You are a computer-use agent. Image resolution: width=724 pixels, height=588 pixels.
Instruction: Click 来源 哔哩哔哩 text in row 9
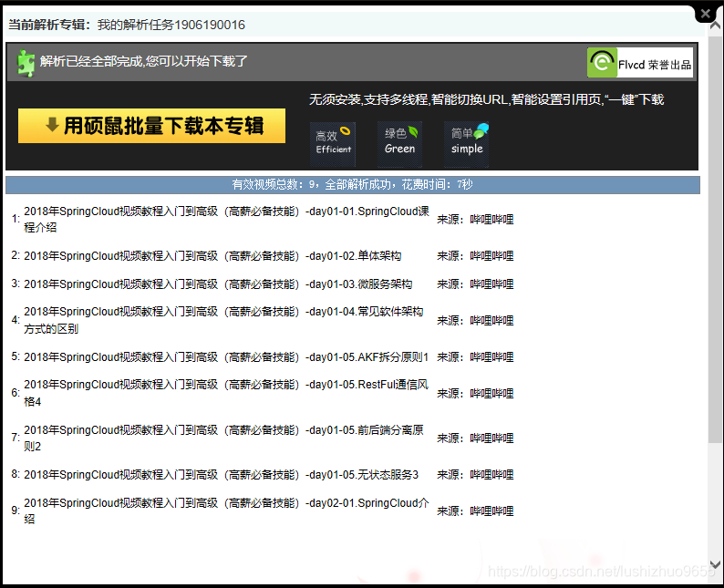[475, 511]
